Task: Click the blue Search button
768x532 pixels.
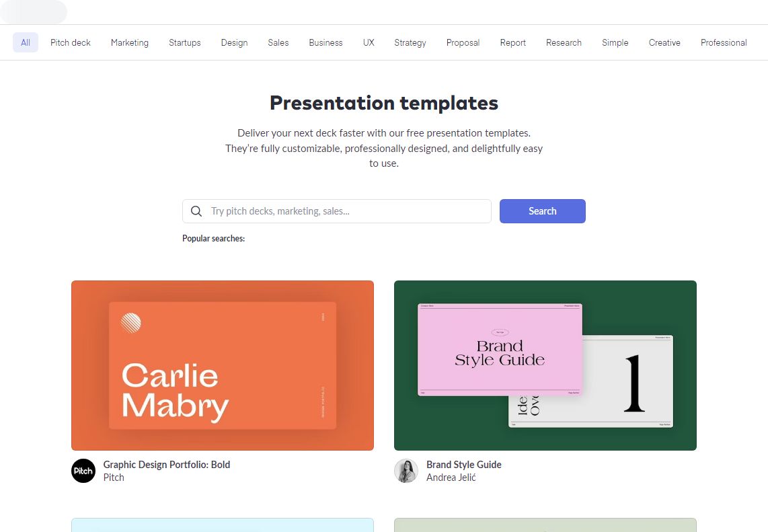Action: pyautogui.click(x=542, y=211)
